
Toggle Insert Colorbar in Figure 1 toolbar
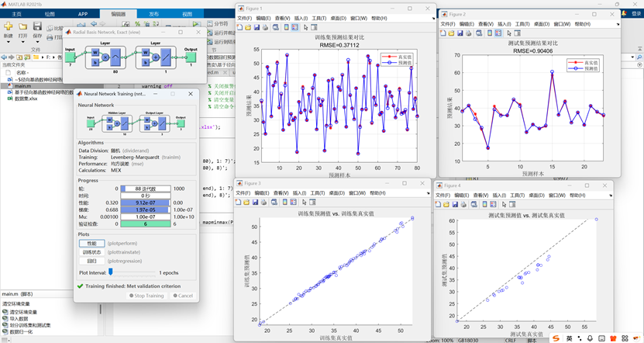(286, 28)
